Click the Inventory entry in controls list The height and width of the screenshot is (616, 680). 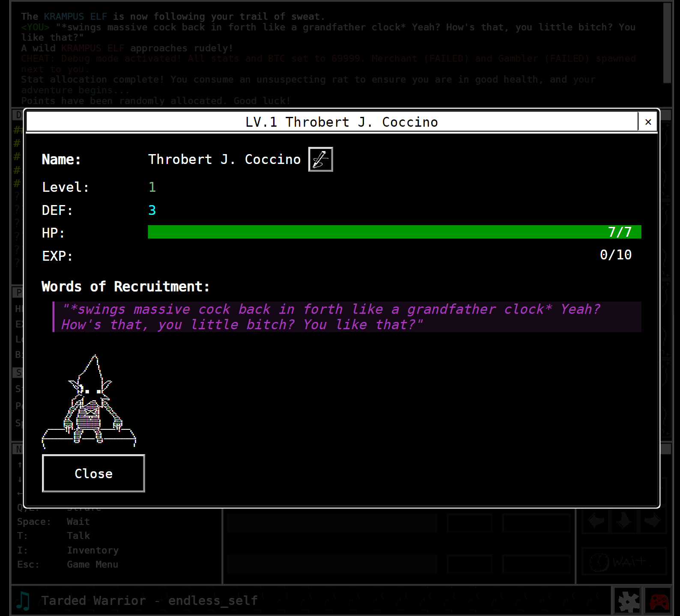tap(92, 550)
